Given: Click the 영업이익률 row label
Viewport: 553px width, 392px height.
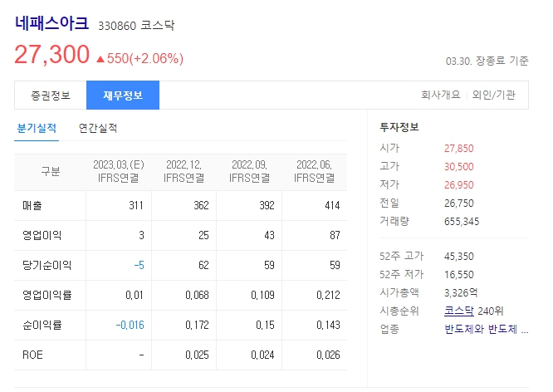Looking at the screenshot, I should [x=46, y=295].
